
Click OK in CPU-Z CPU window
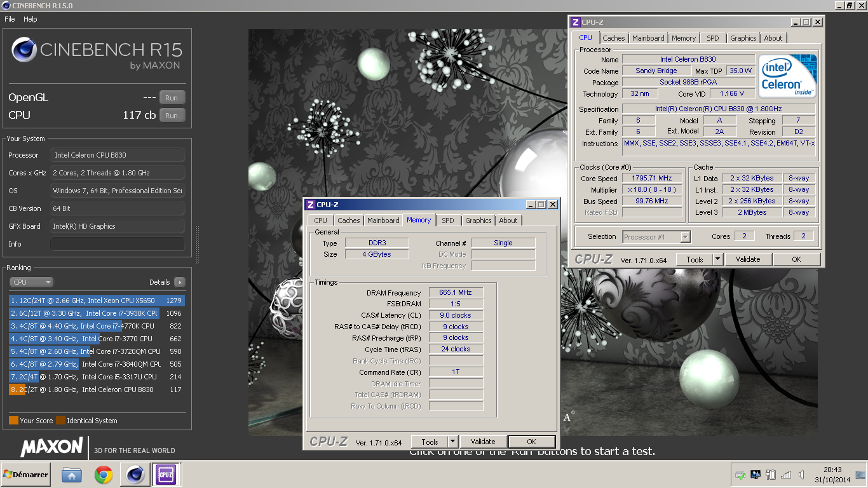[796, 259]
